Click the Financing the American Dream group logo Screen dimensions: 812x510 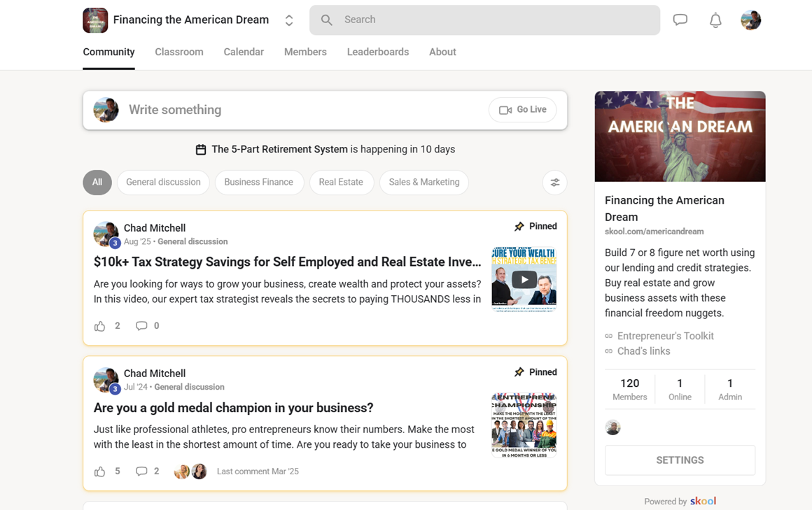point(95,20)
